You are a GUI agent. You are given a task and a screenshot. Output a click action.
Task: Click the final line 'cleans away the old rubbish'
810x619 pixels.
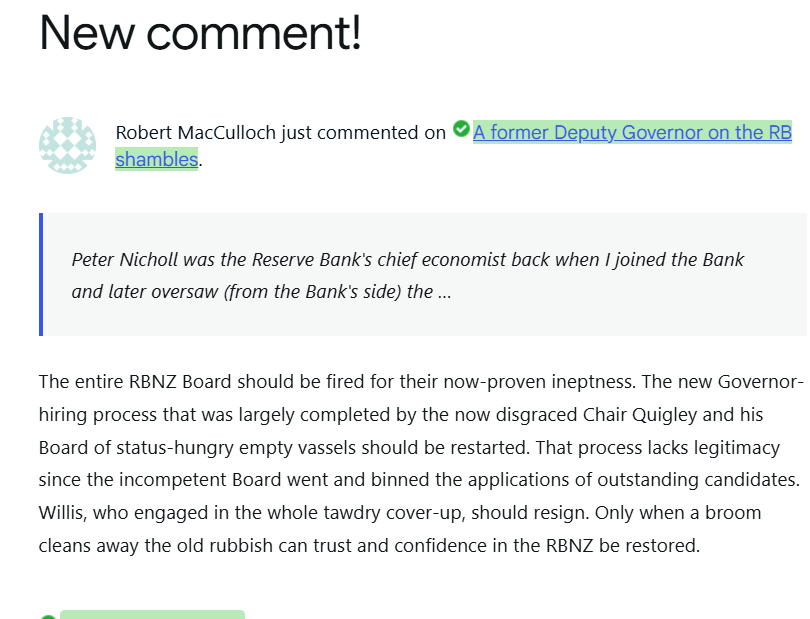[370, 546]
